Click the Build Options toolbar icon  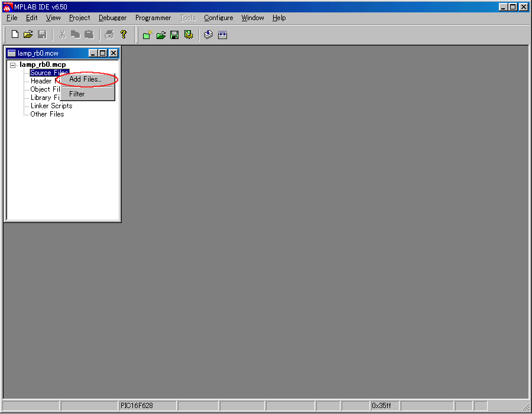coord(189,35)
